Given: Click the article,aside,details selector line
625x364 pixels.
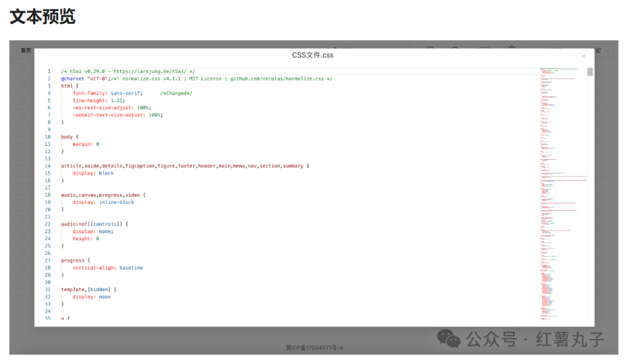Looking at the screenshot, I should coord(185,166).
